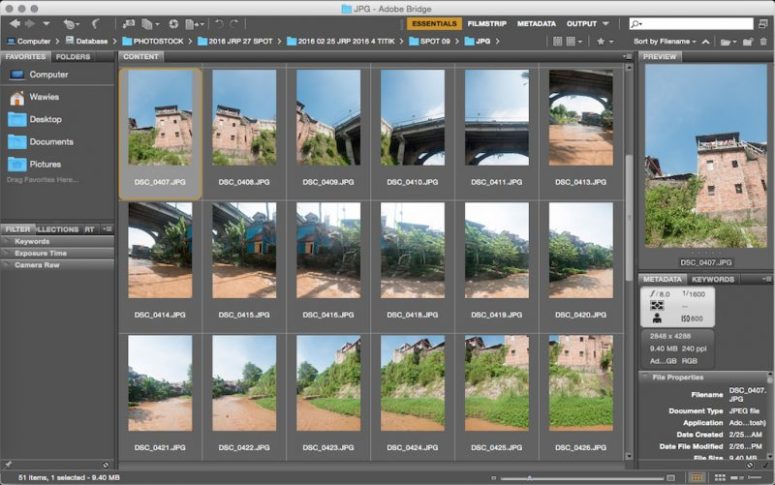This screenshot has height=485, width=775.
Task: Click smaller thumbnail size icon
Action: 493,478
